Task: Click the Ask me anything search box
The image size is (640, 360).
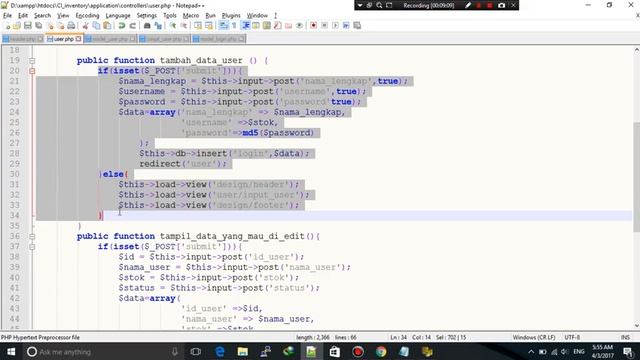Action: pos(102,351)
